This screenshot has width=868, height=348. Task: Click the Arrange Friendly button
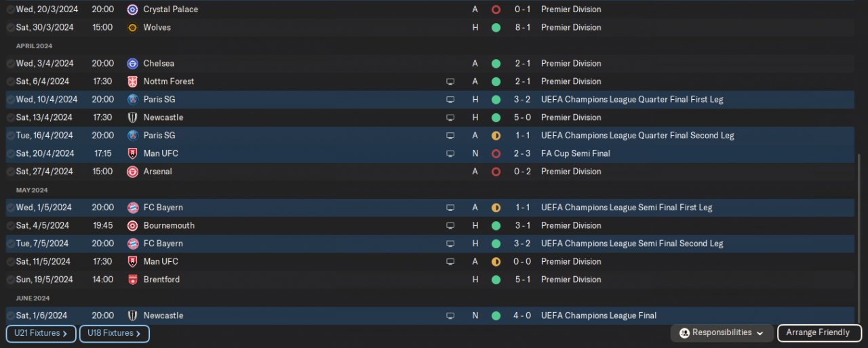tap(819, 333)
